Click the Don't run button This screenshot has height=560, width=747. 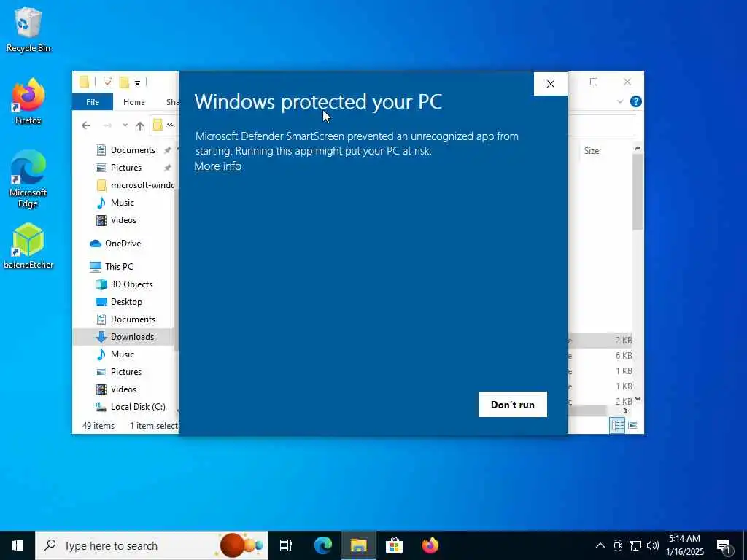[513, 404]
